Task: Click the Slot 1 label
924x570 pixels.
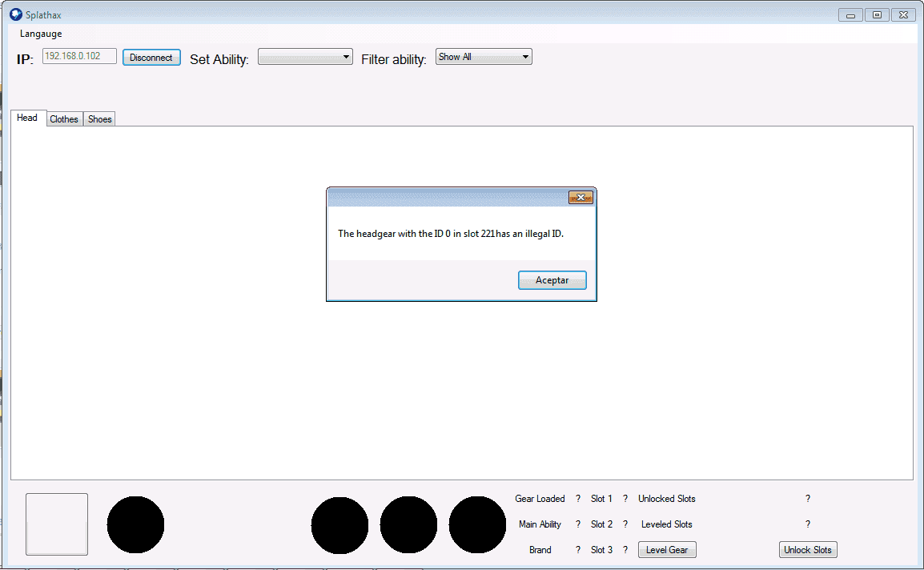Action: click(601, 499)
